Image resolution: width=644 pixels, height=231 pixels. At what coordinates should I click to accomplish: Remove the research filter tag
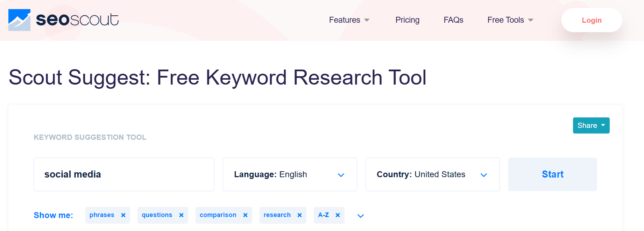pyautogui.click(x=299, y=215)
